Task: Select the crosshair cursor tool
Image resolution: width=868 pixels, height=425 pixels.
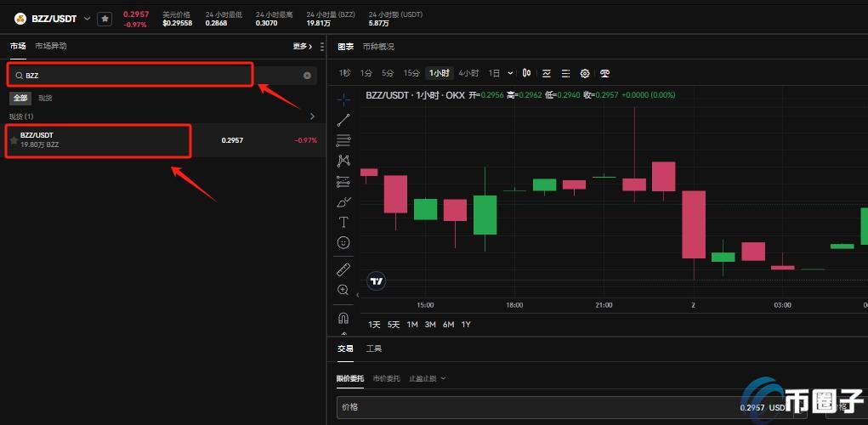Action: coord(343,99)
